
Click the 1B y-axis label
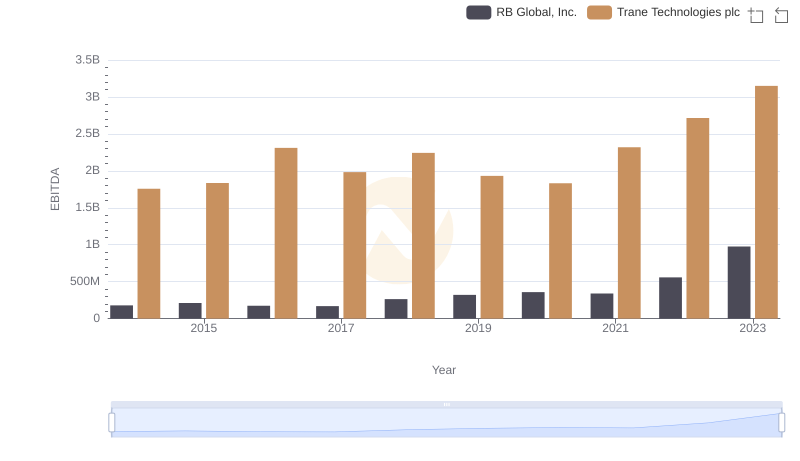point(92,244)
